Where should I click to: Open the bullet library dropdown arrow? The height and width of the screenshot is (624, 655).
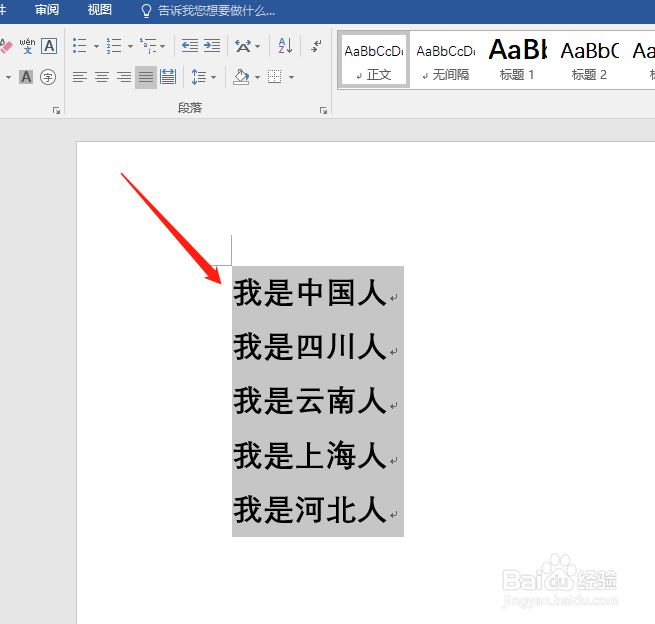click(x=96, y=46)
